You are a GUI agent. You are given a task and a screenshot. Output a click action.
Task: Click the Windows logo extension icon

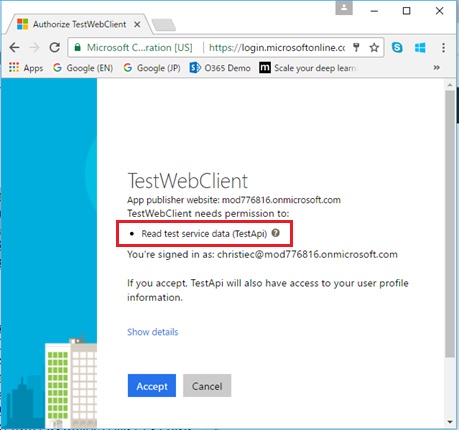420,48
